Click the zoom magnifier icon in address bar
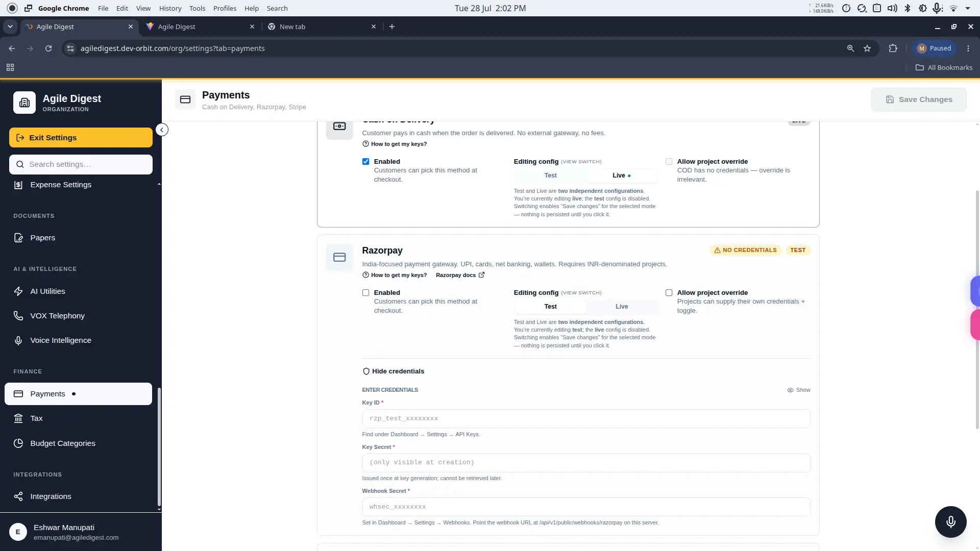 click(850, 48)
